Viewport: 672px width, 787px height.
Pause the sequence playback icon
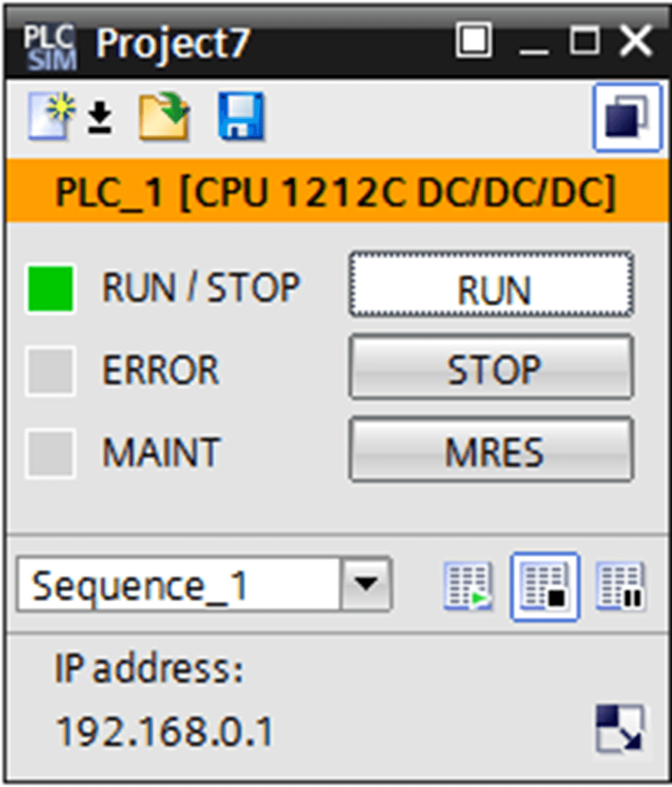click(620, 586)
